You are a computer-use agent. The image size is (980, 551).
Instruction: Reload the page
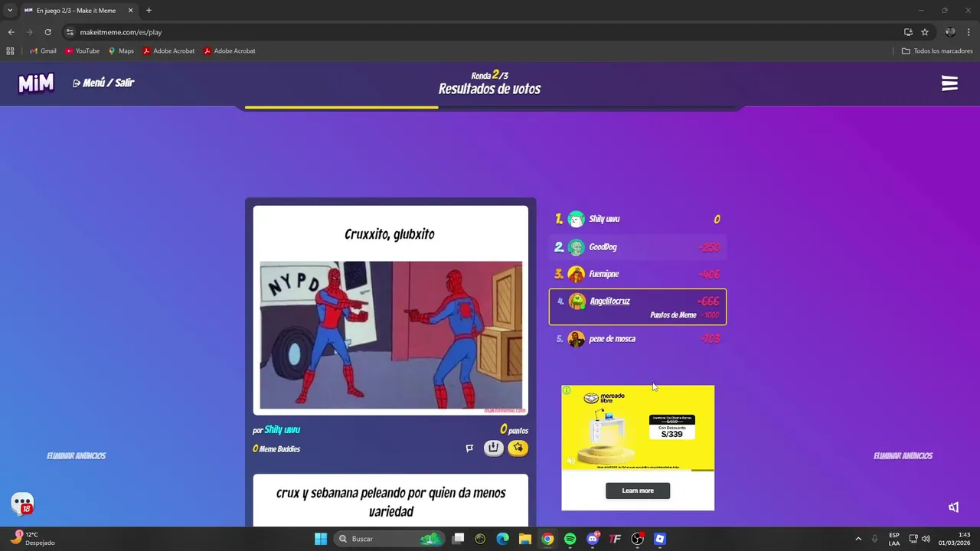click(x=47, y=32)
